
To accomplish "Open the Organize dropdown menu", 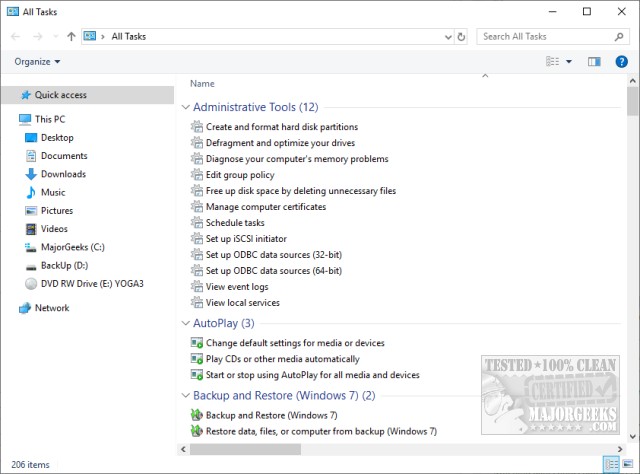I will tap(37, 61).
